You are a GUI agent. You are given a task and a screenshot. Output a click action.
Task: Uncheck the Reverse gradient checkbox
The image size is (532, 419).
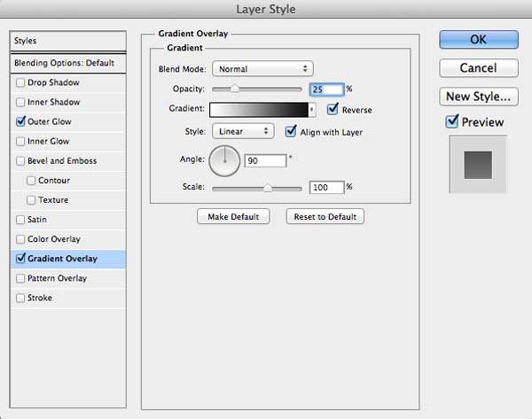(332, 109)
